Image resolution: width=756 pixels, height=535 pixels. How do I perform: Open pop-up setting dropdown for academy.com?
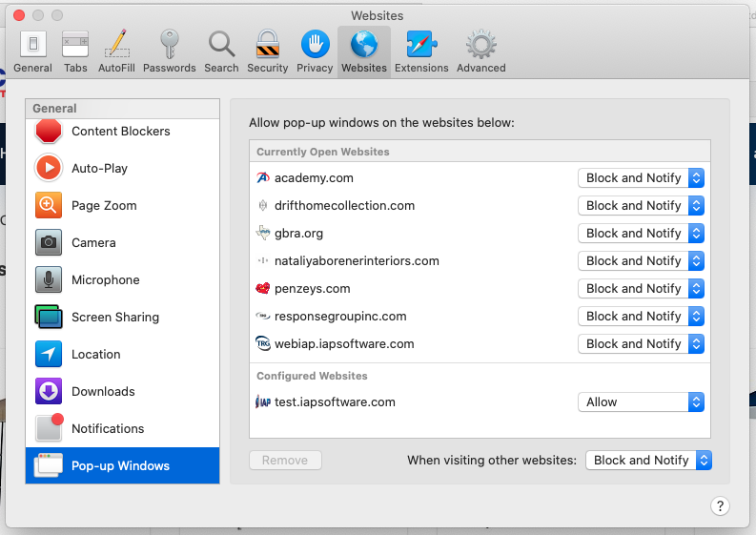click(x=641, y=178)
